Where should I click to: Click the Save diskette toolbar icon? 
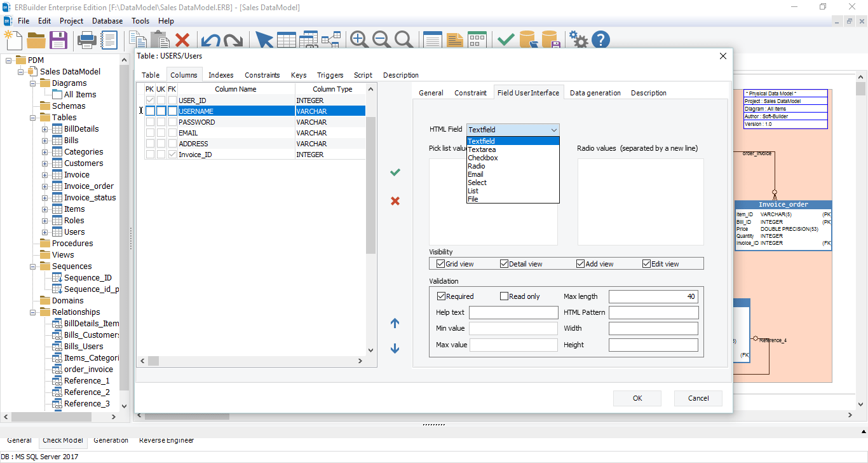coord(58,40)
